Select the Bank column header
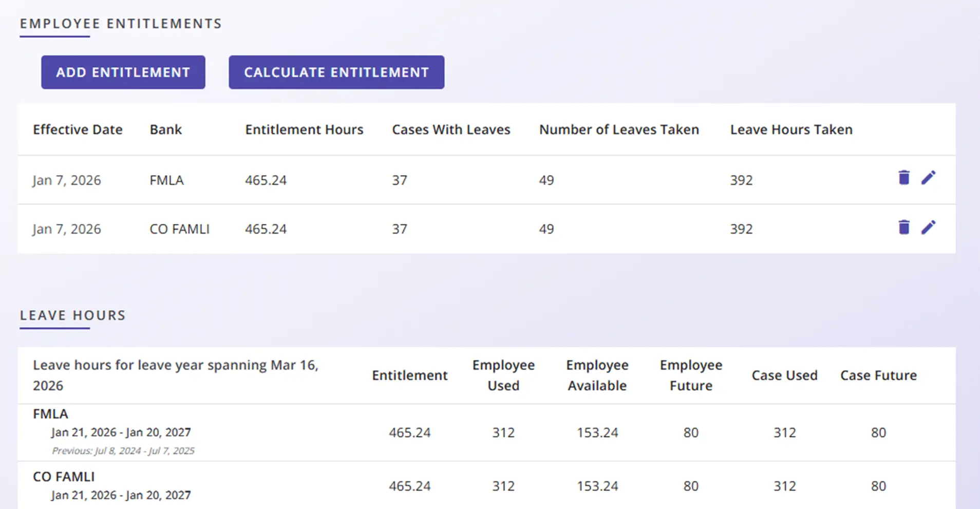This screenshot has height=509, width=980. (x=165, y=129)
